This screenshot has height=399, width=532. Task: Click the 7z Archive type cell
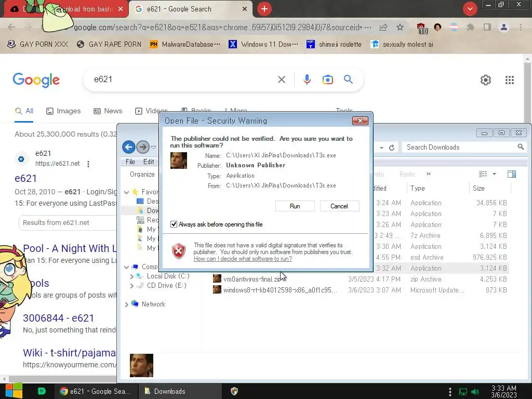click(x=425, y=235)
